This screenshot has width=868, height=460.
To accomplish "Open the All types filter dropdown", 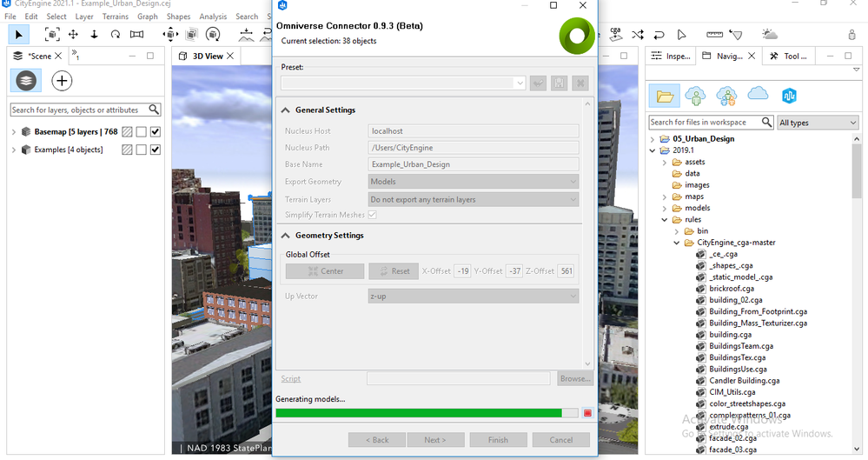I will (x=818, y=123).
